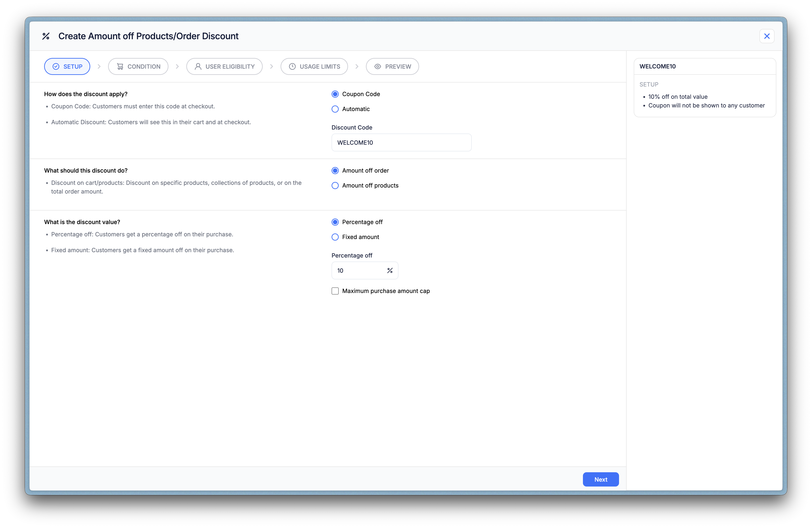Close the discount dialog with X icon
Screen dimensions: 812x528
tap(767, 36)
